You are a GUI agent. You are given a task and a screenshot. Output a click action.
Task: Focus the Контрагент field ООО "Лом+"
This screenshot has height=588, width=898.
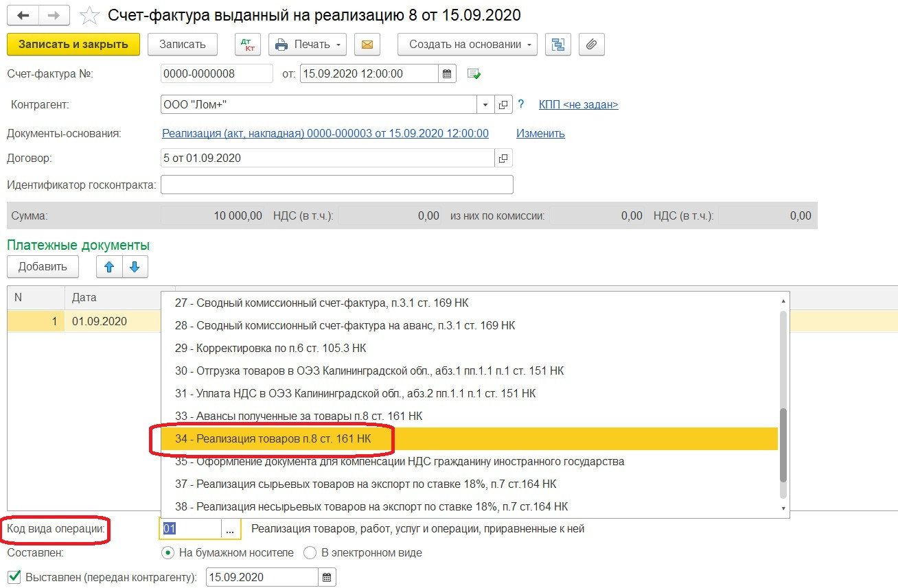point(319,105)
